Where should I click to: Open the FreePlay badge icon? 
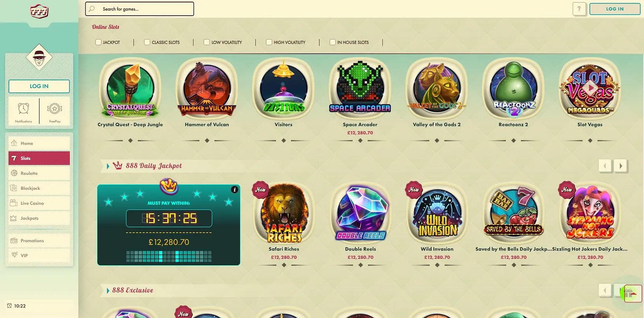(x=55, y=109)
